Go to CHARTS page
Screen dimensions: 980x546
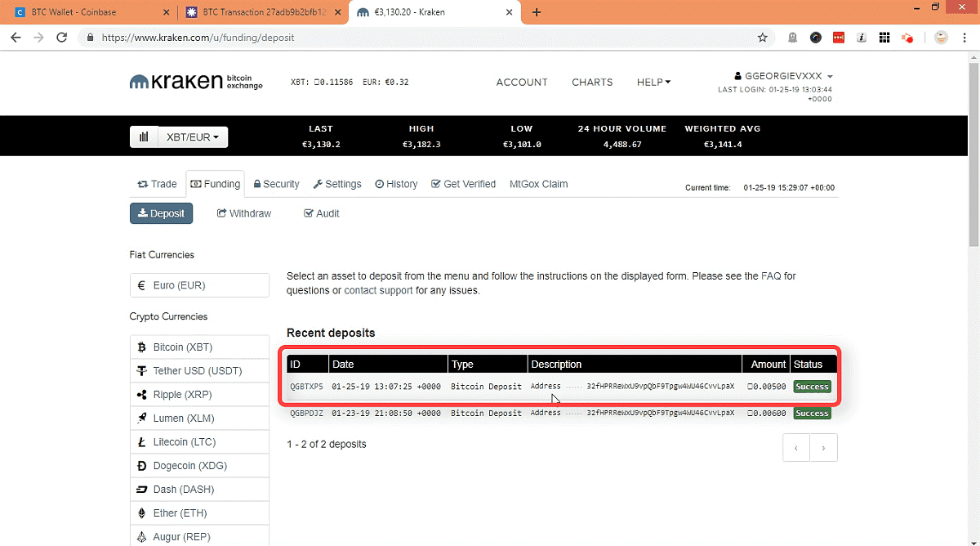(x=592, y=83)
